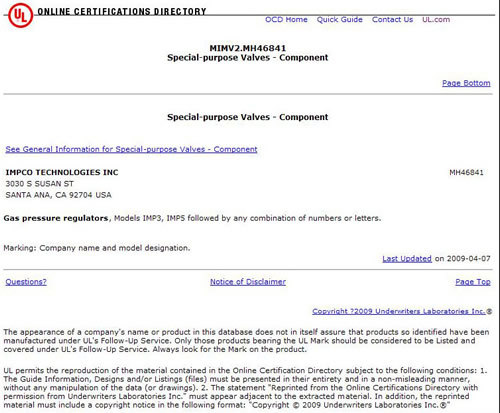Click the 3030 S SUSAN ST address line
500x413 pixels.
[40, 184]
